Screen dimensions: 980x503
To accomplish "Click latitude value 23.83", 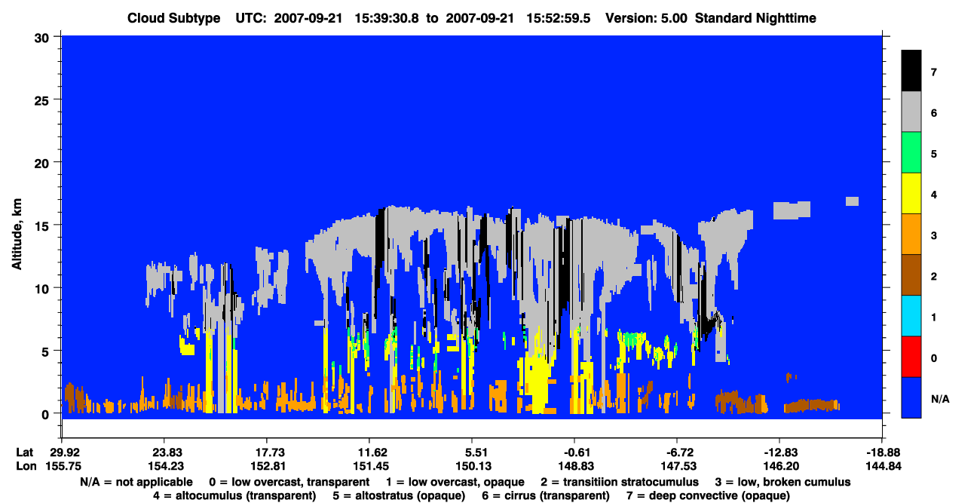I will 164,452.
